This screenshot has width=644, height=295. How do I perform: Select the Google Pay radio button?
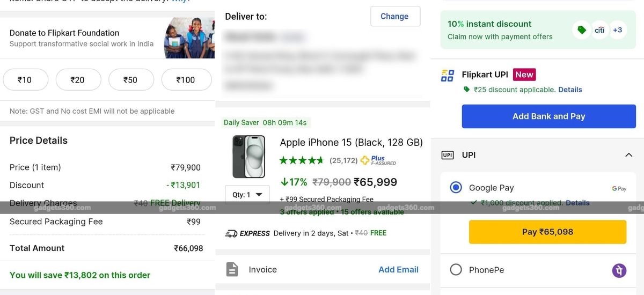[x=456, y=188]
